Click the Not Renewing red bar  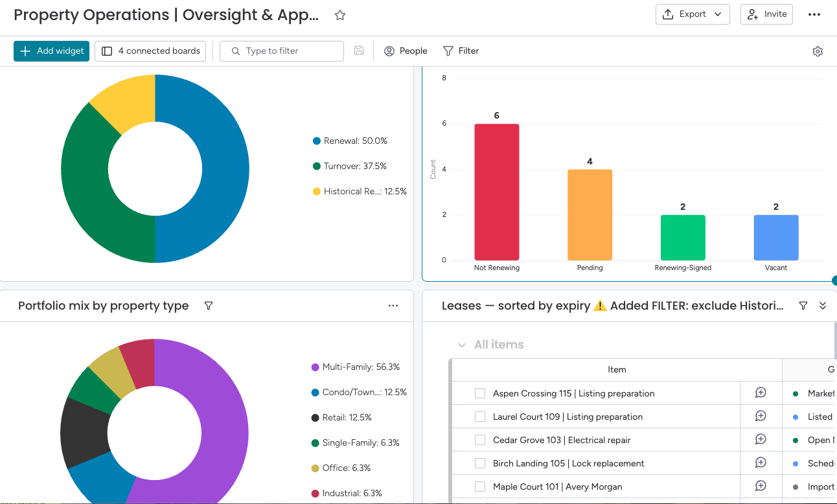point(497,192)
